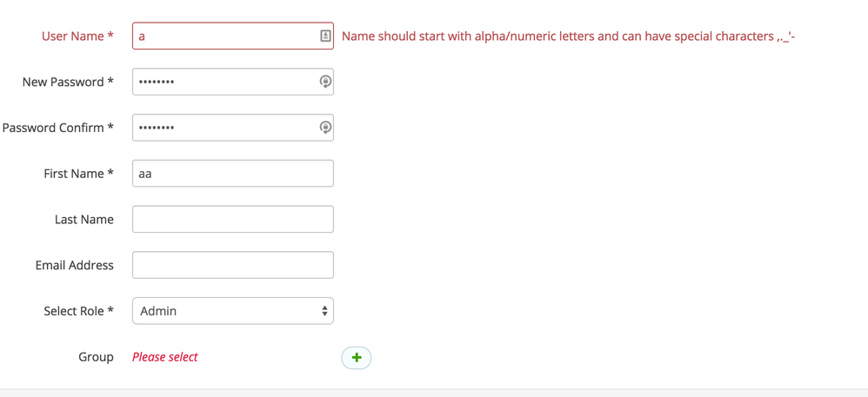Viewport: 868px width, 397px height.
Task: Select the First Name field containing 'aa'
Action: pos(232,174)
